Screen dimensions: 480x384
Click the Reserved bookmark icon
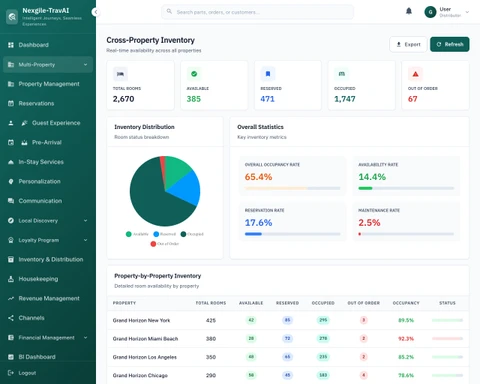point(268,74)
